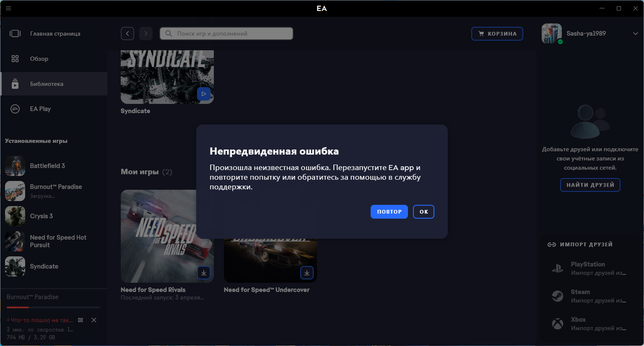The image size is (644, 346).
Task: Open EA Play from sidebar
Action: (54, 109)
